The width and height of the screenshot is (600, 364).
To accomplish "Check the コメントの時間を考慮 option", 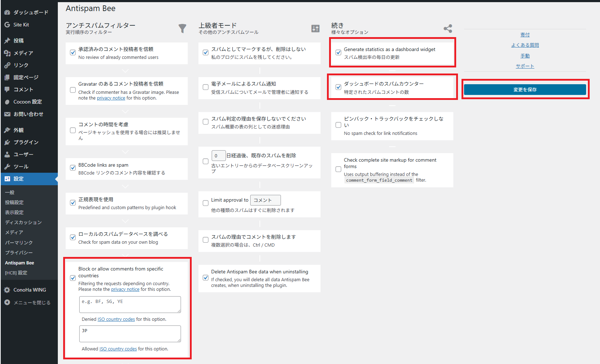I will 73,130.
